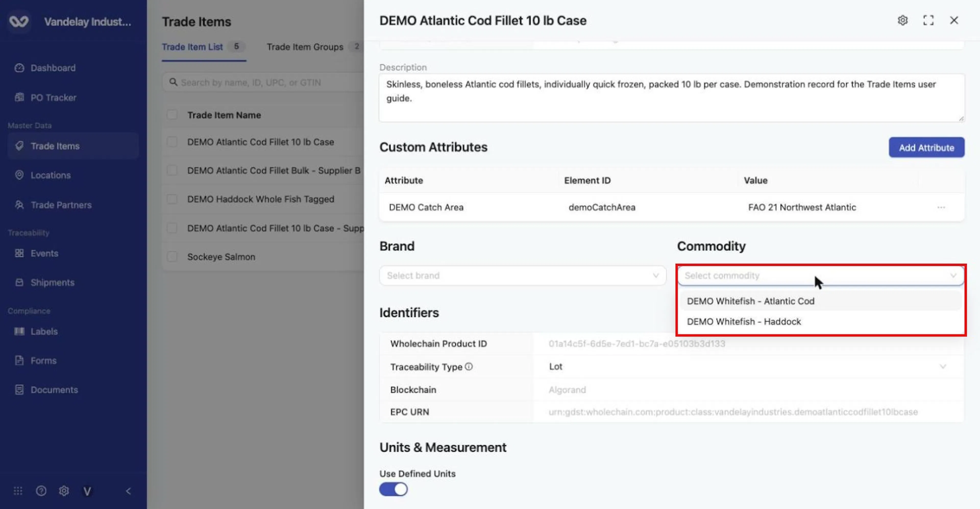This screenshot has height=509, width=980.
Task: Toggle the Use Defined Units switch
Action: [x=393, y=489]
